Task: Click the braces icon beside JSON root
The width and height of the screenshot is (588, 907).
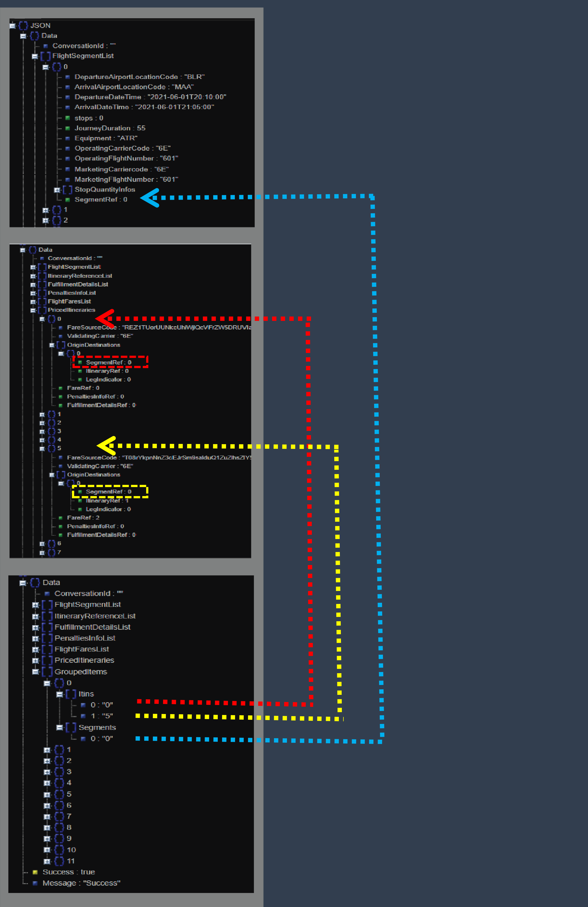Action: [23, 26]
